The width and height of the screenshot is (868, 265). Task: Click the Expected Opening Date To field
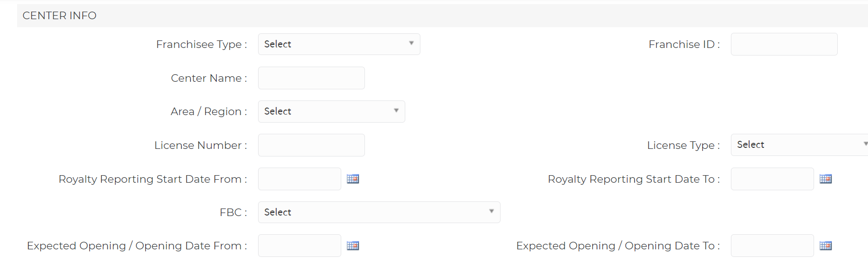click(772, 246)
